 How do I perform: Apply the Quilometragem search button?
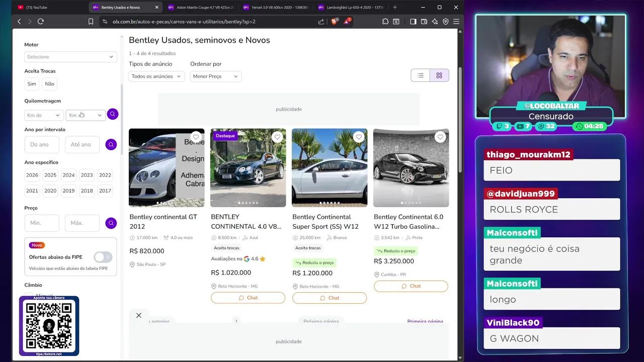(x=113, y=114)
